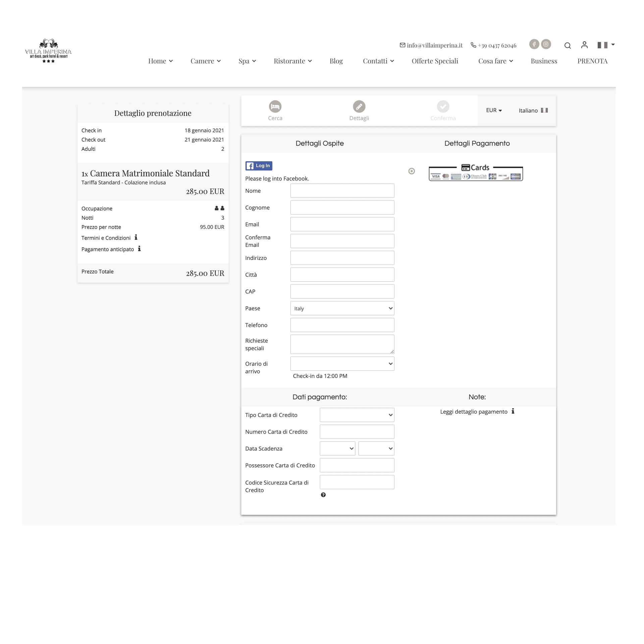
Task: Click the Italiano language link
Action: coord(528,110)
